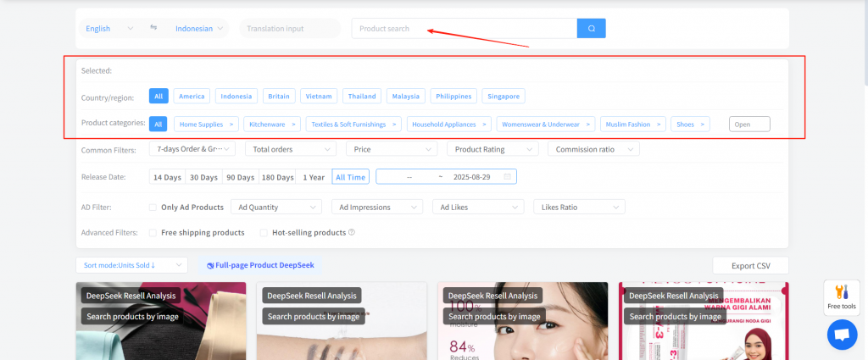Tick the Hot-selling products checkbox

point(264,233)
